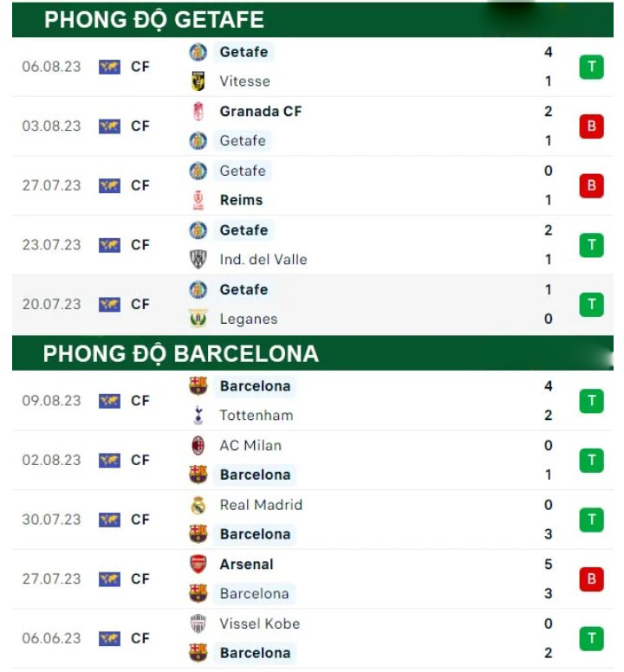Open the Real Madrid team link

tap(261, 505)
